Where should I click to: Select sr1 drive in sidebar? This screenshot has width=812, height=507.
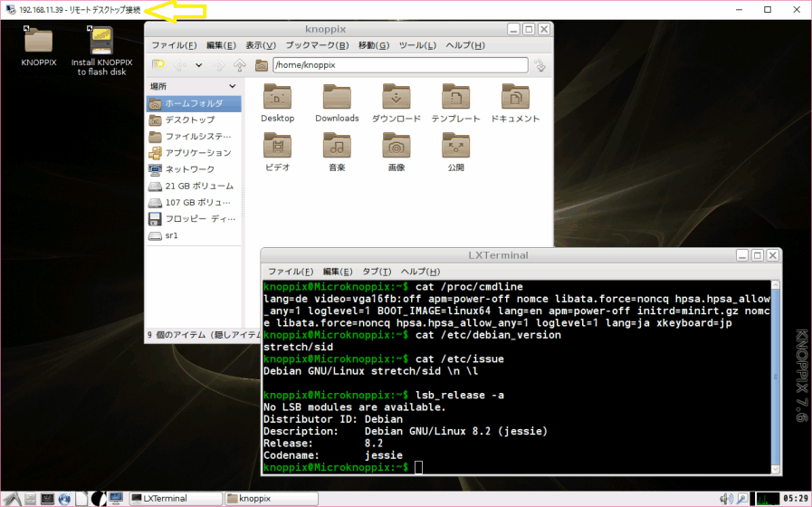pyautogui.click(x=194, y=235)
